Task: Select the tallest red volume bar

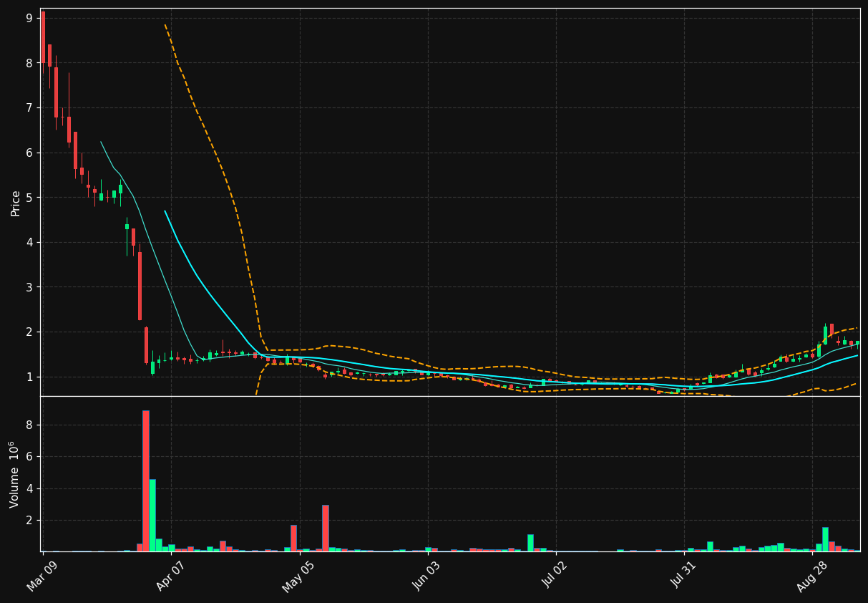Action: tap(146, 481)
